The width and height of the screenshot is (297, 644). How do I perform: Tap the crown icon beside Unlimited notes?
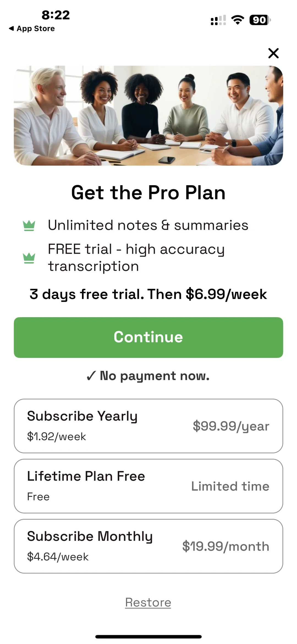29,226
